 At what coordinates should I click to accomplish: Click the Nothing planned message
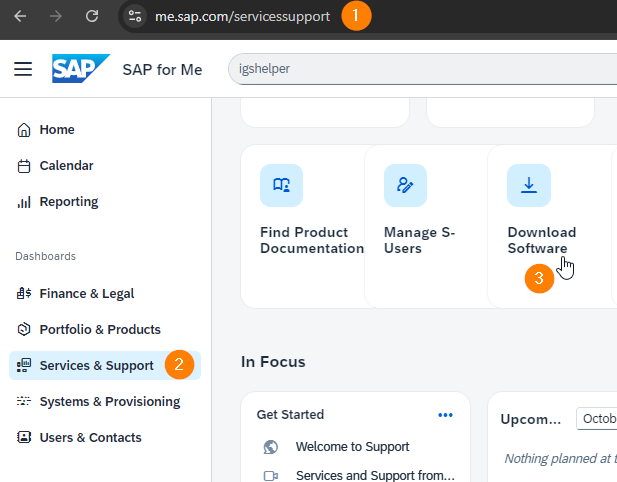click(560, 458)
